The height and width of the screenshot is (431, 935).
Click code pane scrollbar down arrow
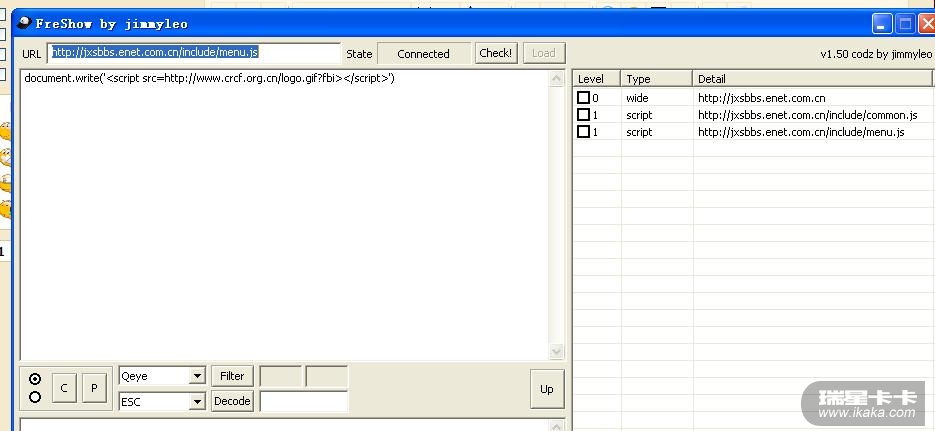tap(556, 352)
